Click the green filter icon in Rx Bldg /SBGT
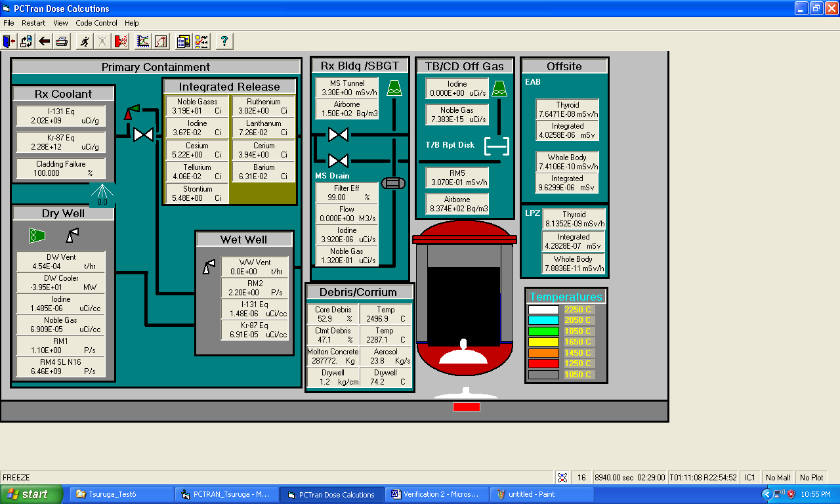840x504 pixels. [394, 88]
